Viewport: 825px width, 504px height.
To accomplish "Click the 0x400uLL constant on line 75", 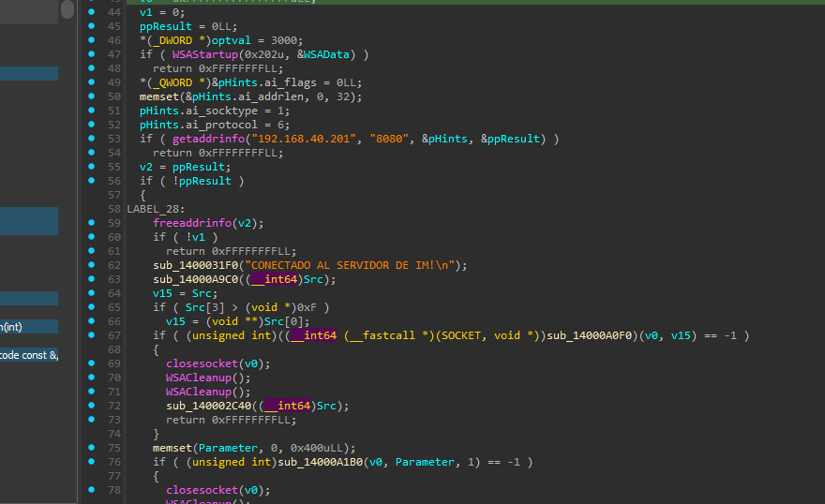I will 317,448.
